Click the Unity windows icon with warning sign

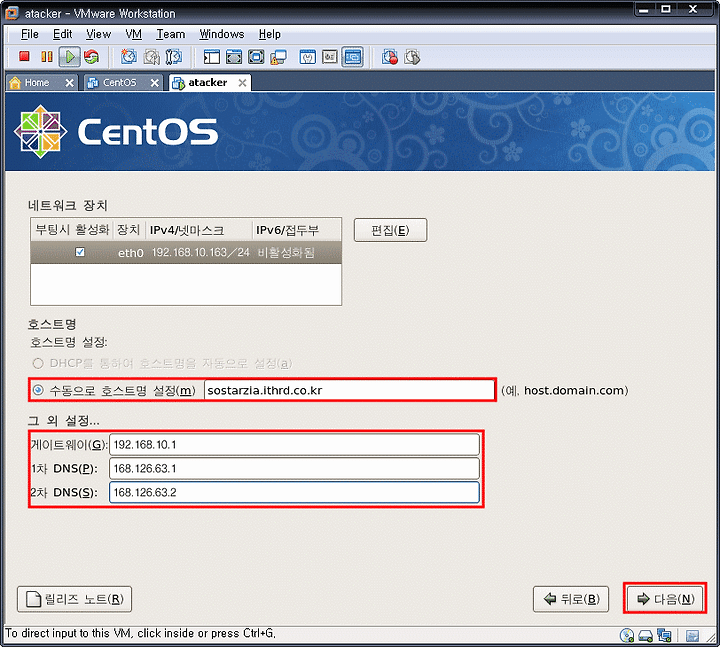(278, 56)
